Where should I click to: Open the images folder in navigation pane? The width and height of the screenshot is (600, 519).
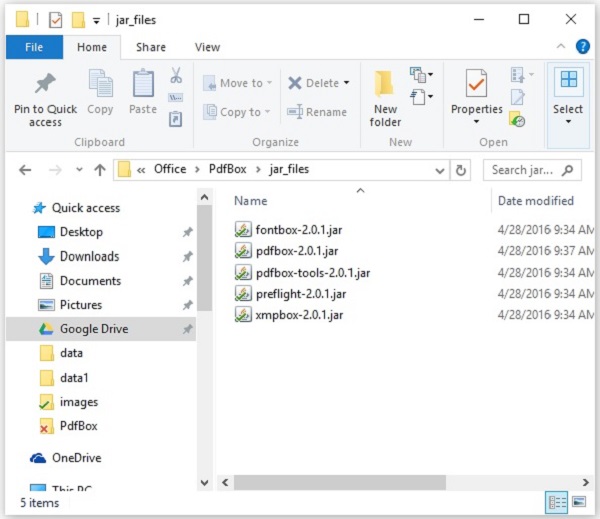(x=79, y=402)
